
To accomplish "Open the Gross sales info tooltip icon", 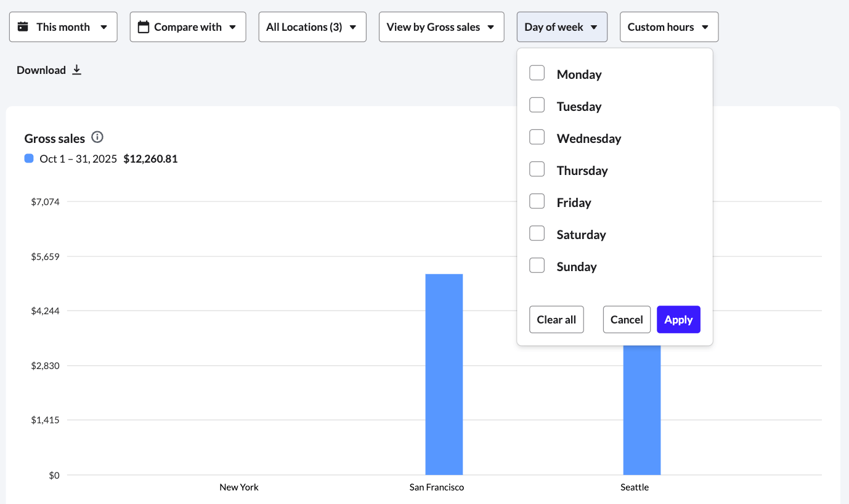I will click(97, 137).
